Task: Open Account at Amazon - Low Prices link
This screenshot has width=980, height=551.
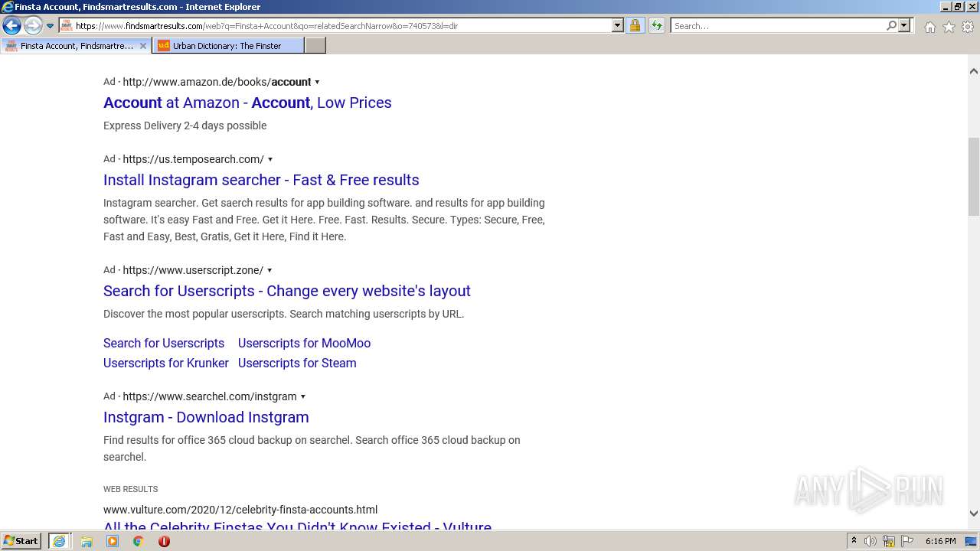Action: click(247, 103)
